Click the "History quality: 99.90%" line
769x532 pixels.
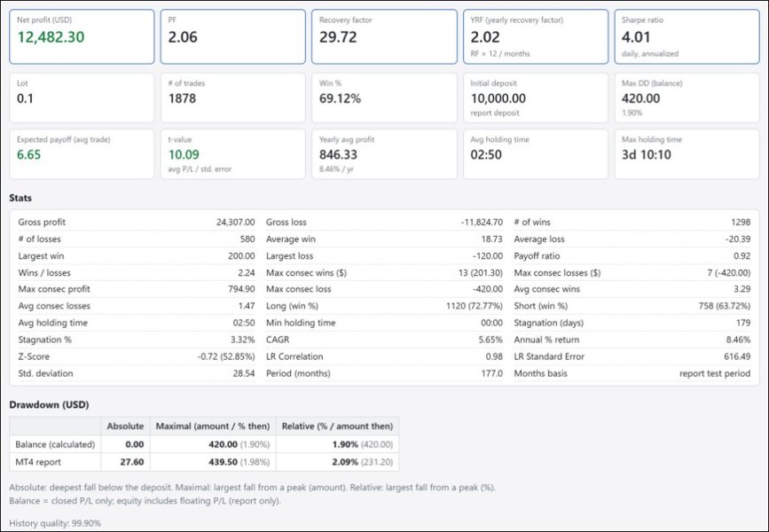click(x=55, y=523)
